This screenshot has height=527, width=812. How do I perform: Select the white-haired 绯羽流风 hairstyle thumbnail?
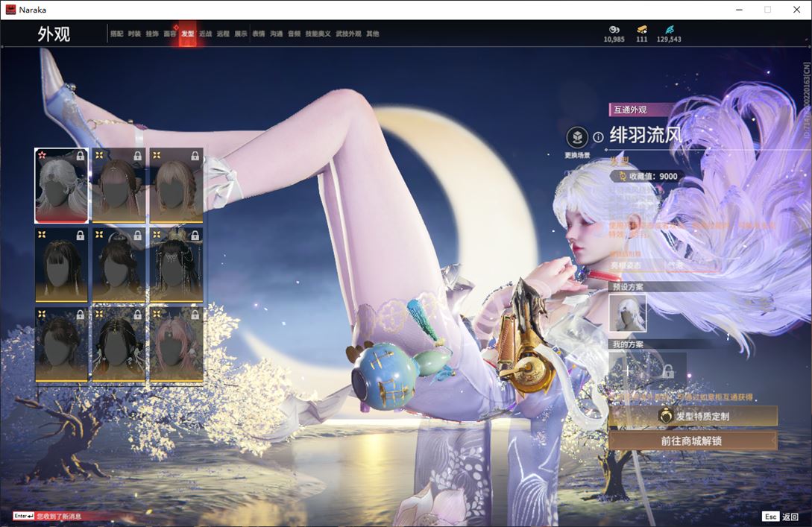point(61,186)
